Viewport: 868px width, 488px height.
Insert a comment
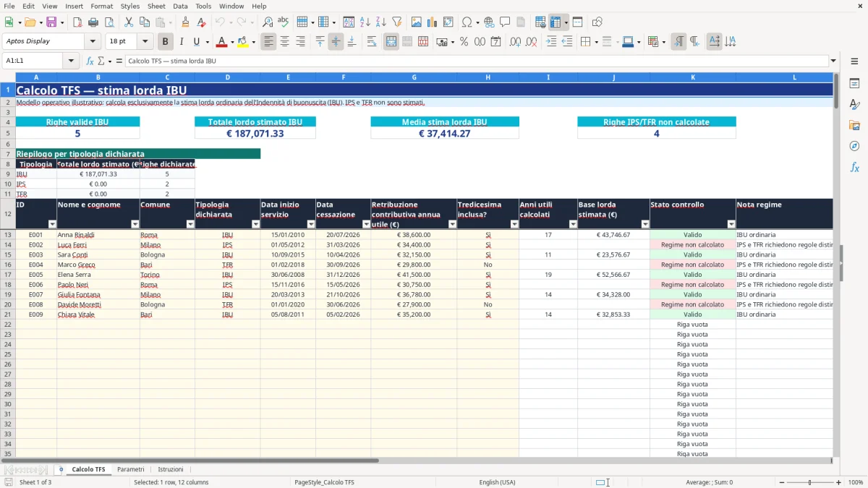(x=505, y=22)
